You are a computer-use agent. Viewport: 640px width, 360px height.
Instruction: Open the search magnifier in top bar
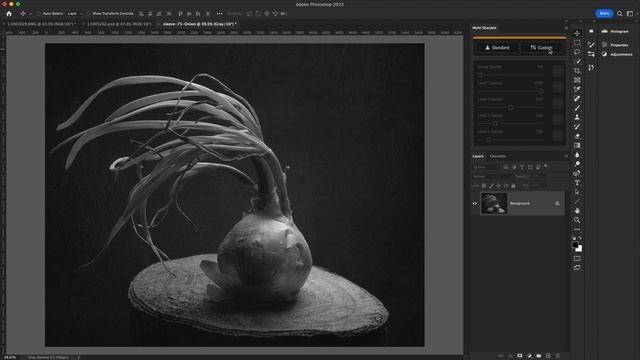(x=619, y=13)
